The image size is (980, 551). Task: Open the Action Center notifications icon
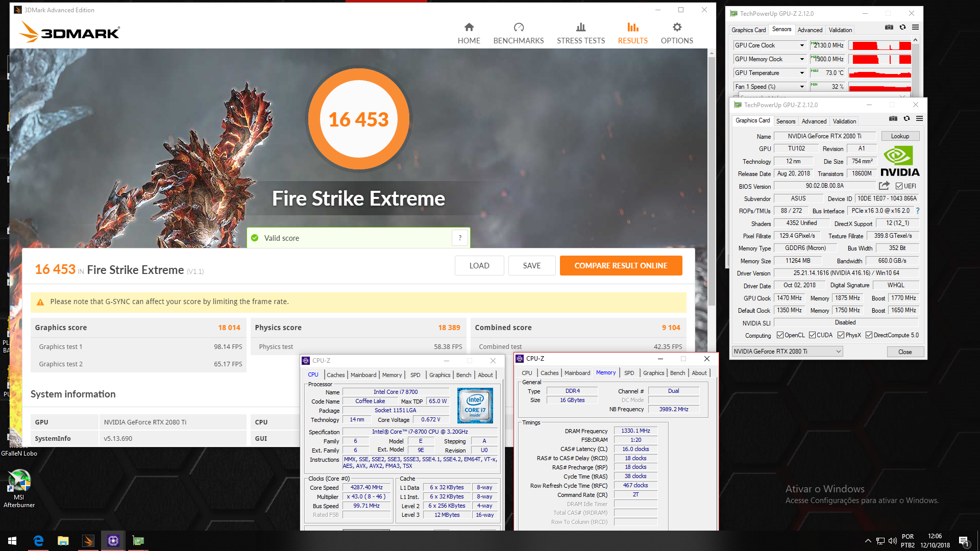(964, 541)
